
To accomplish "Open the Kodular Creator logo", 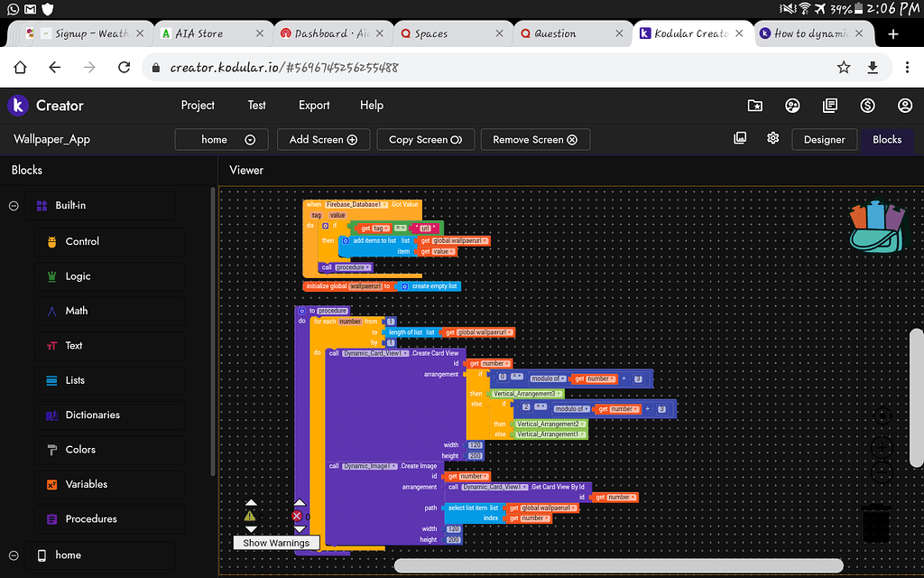I will [x=18, y=106].
